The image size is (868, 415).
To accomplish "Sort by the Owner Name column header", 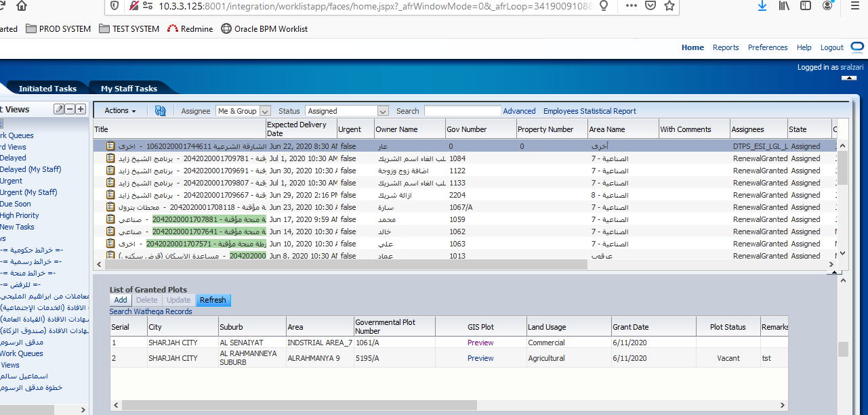I will (x=409, y=129).
